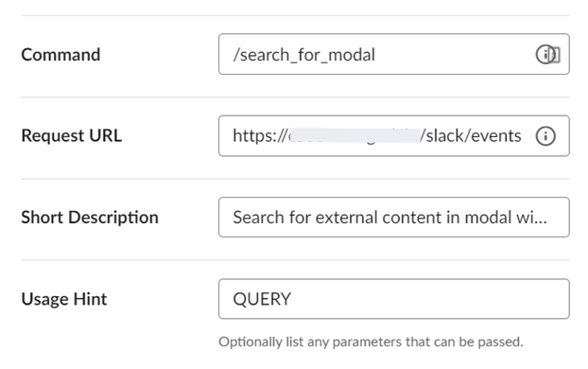588x369 pixels.
Task: Click blank area after '/search_for_modal' in Command field
Action: [x=454, y=55]
